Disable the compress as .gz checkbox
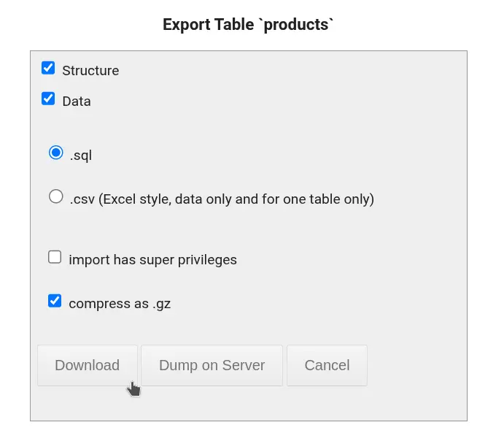 [55, 301]
